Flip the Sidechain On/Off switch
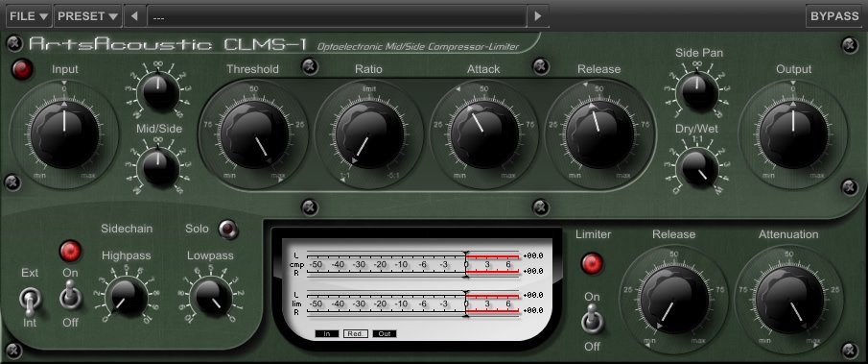Viewport: 868px width, 364px height. (70, 295)
